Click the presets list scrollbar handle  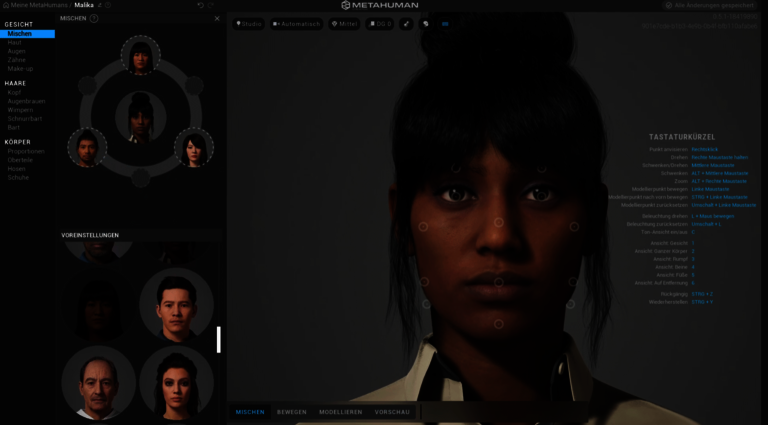pyautogui.click(x=218, y=340)
